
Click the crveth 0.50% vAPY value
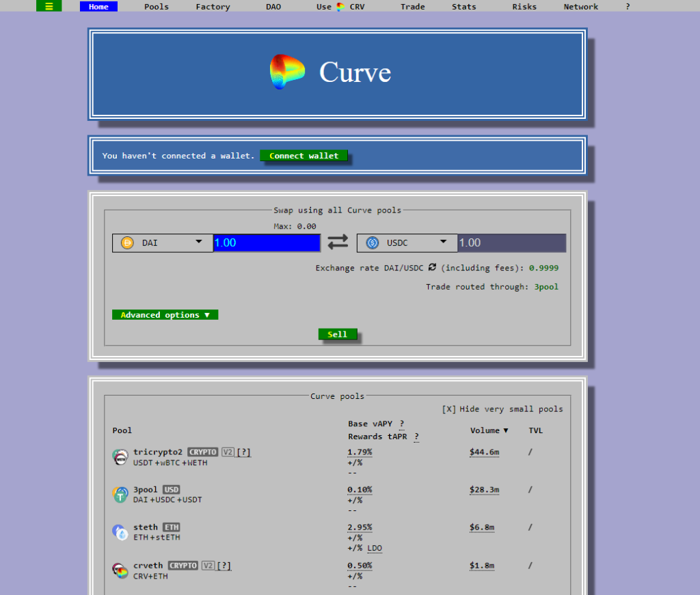360,566
